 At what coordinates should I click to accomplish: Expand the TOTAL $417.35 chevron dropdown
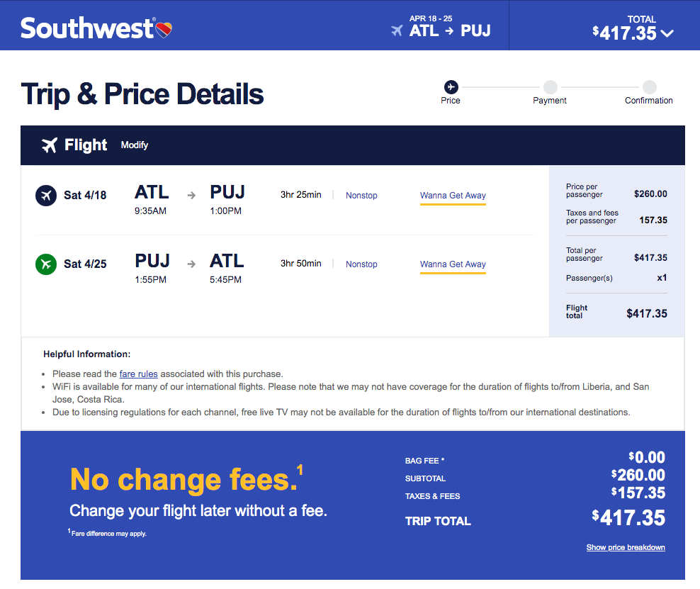pyautogui.click(x=667, y=33)
